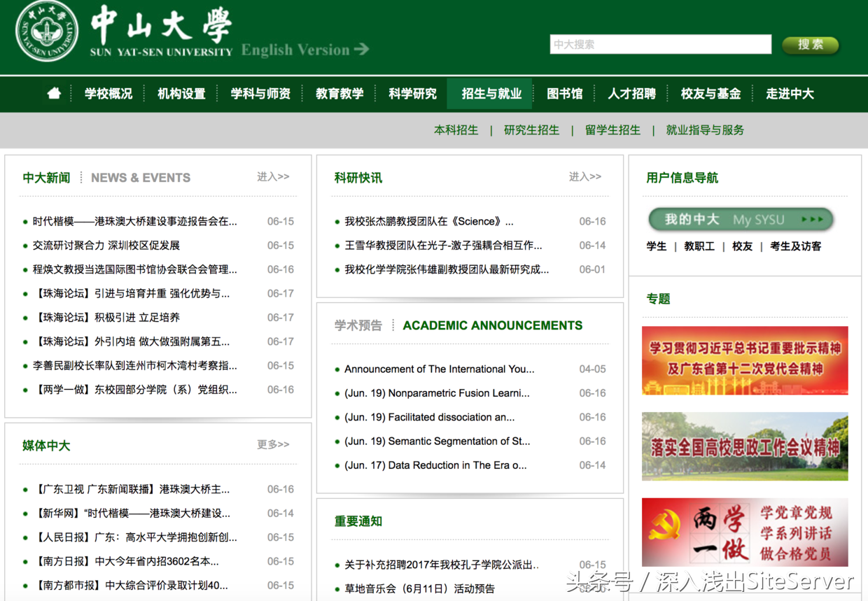Screen dimensions: 868x601
Task: Open the red 学习贯彻习近平总书记重要批示精神 banner
Action: 745,360
